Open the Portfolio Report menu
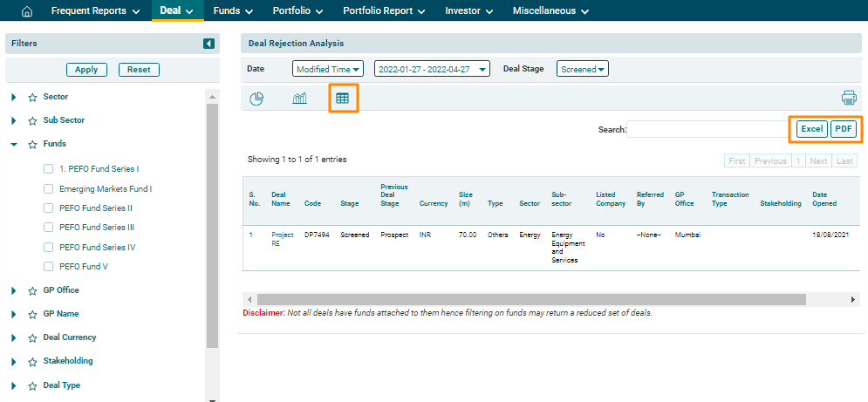Viewport: 868px width, 402px height. [x=384, y=11]
